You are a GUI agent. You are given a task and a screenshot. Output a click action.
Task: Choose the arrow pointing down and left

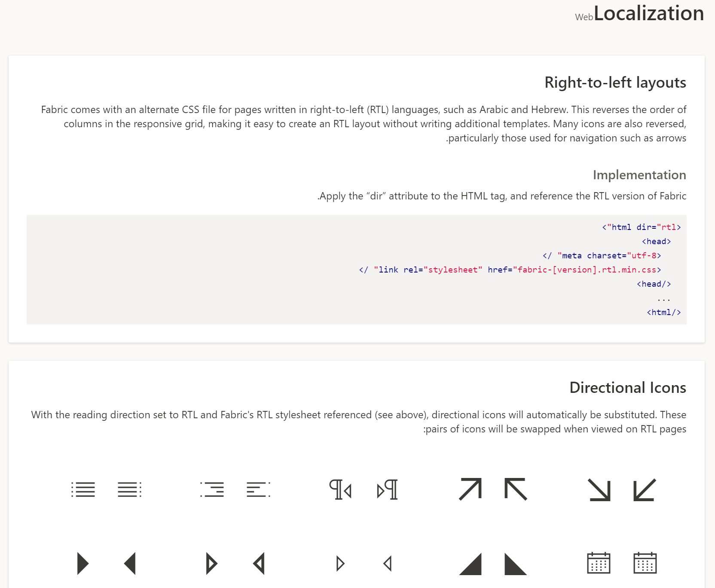645,490
